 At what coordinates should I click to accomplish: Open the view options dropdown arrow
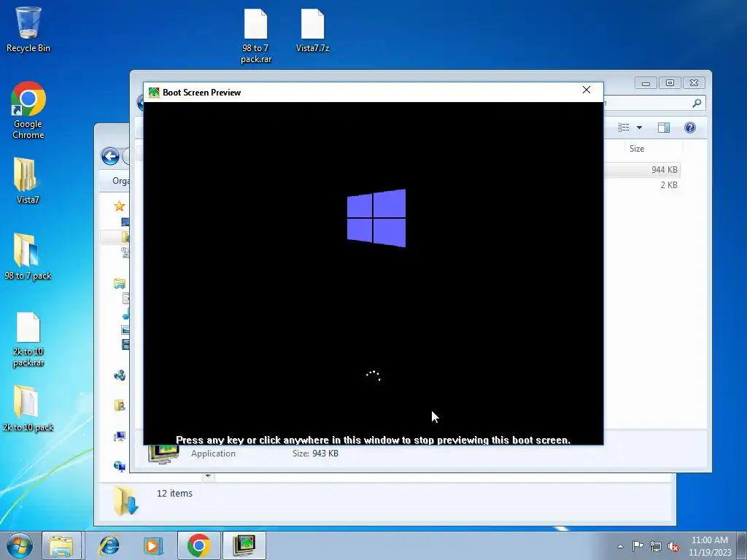pyautogui.click(x=639, y=128)
